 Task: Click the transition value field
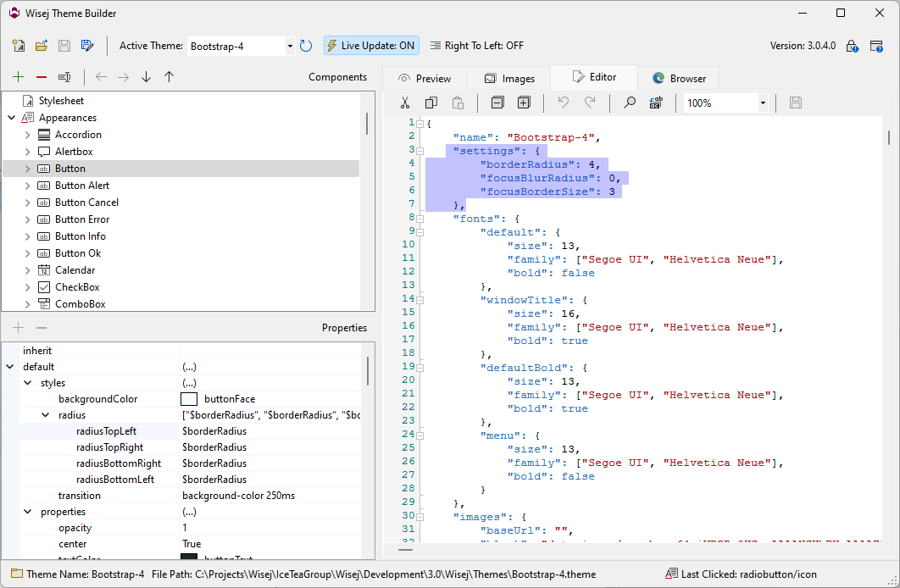270,496
